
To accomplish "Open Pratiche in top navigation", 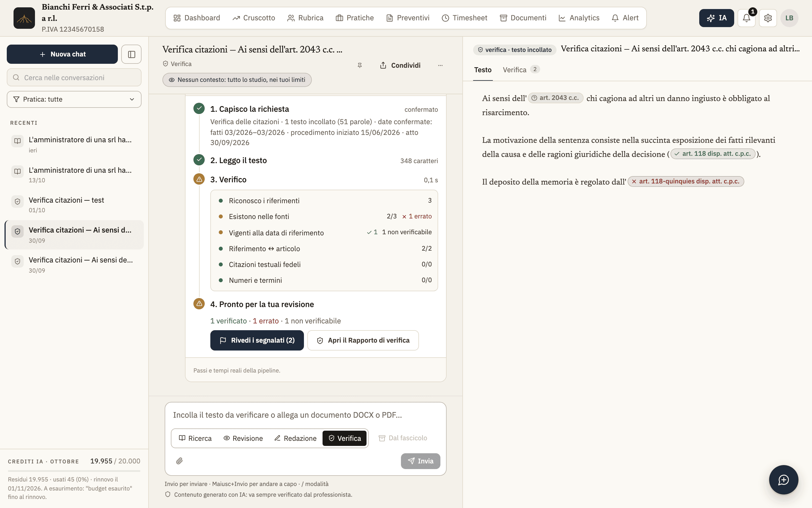I will [355, 18].
